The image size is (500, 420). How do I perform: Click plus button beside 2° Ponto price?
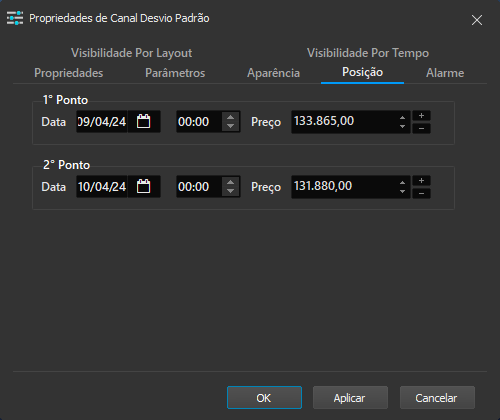pos(421,181)
